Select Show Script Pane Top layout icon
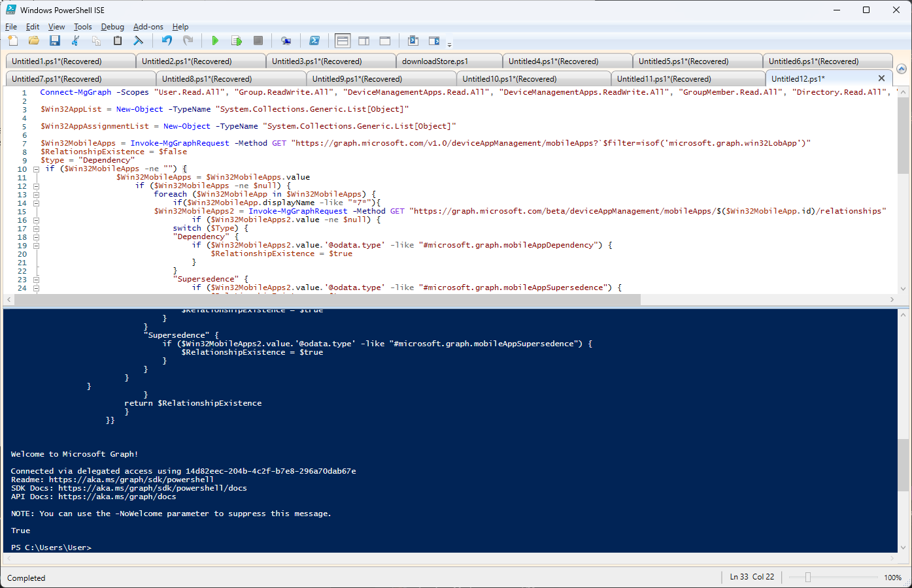 (x=343, y=41)
